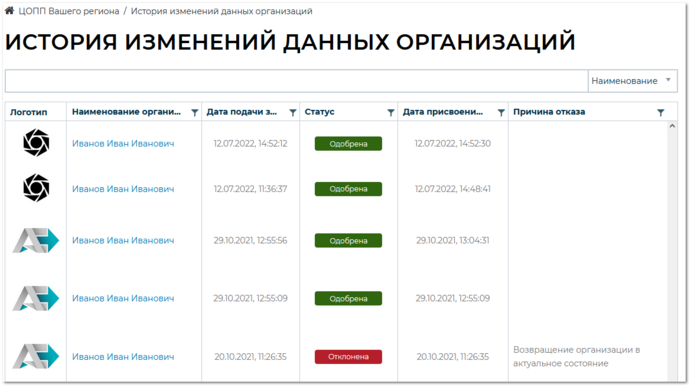This screenshot has width=691, height=387.
Task: Click aperture logo in 14:52:12 row
Action: tap(36, 143)
